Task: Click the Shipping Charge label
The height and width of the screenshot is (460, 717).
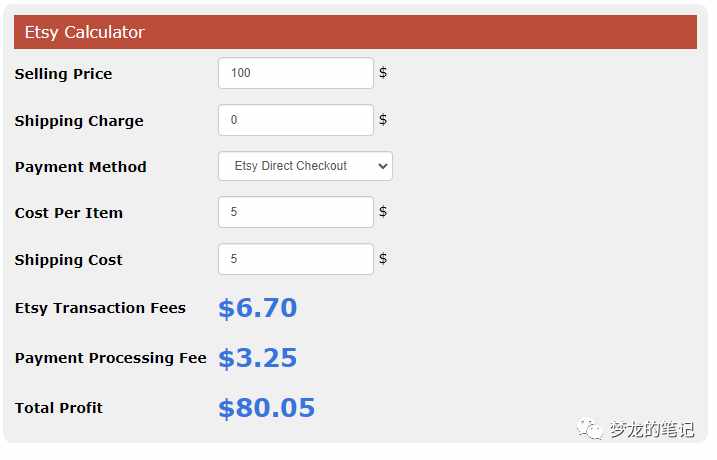Action: pos(79,121)
